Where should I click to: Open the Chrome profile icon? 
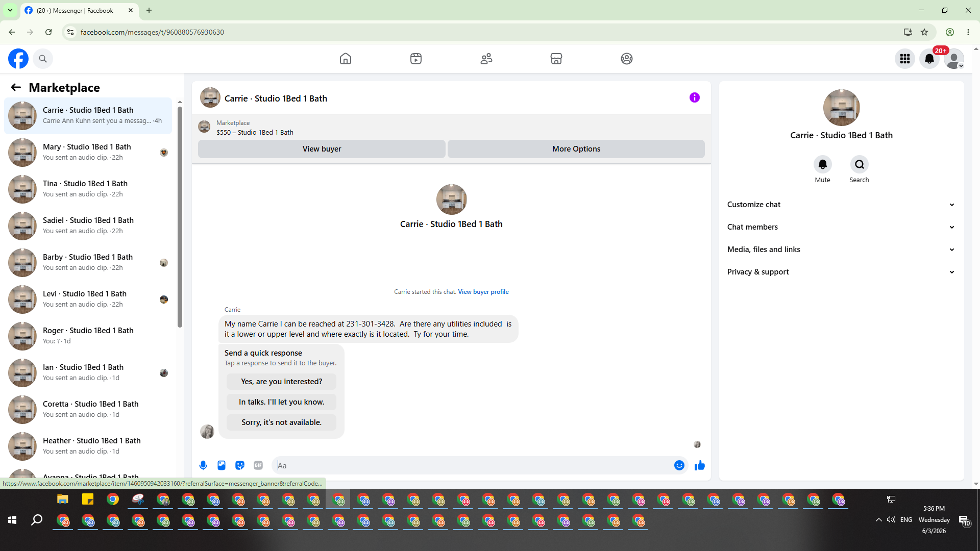coord(950,32)
